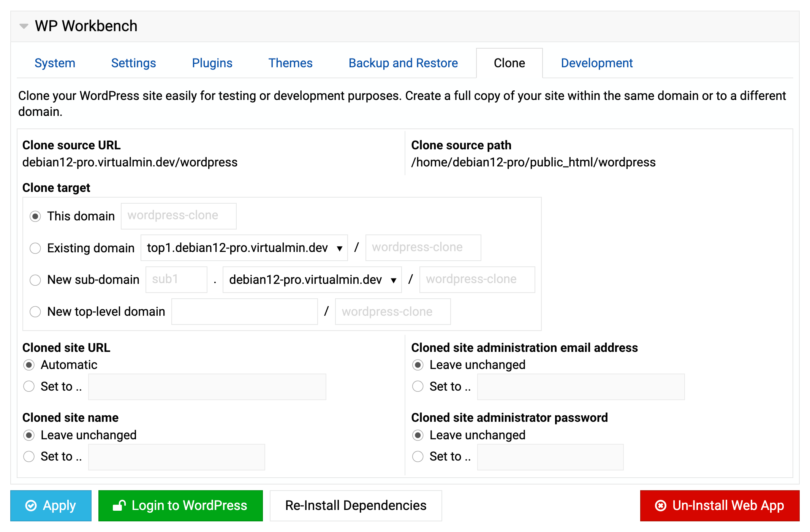
Task: Choose the Existing domain radio option
Action: (35, 248)
